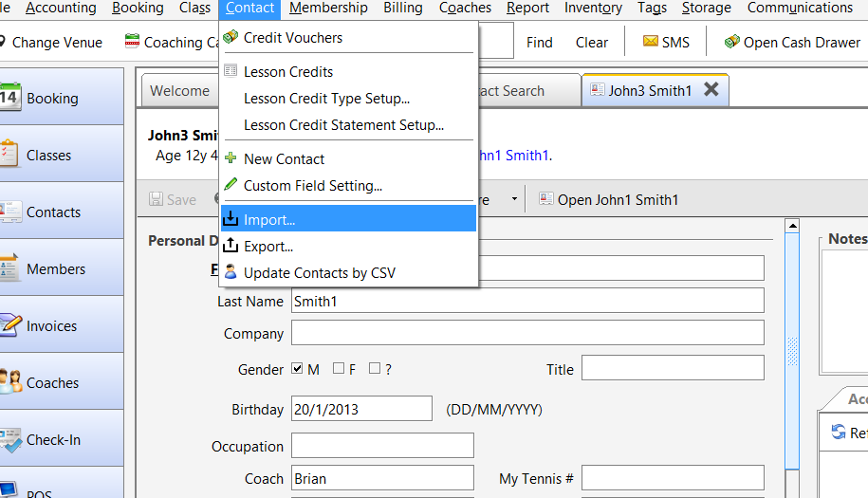Switch to the Welcome tab
Screen dimensions: 868x498
[180, 91]
